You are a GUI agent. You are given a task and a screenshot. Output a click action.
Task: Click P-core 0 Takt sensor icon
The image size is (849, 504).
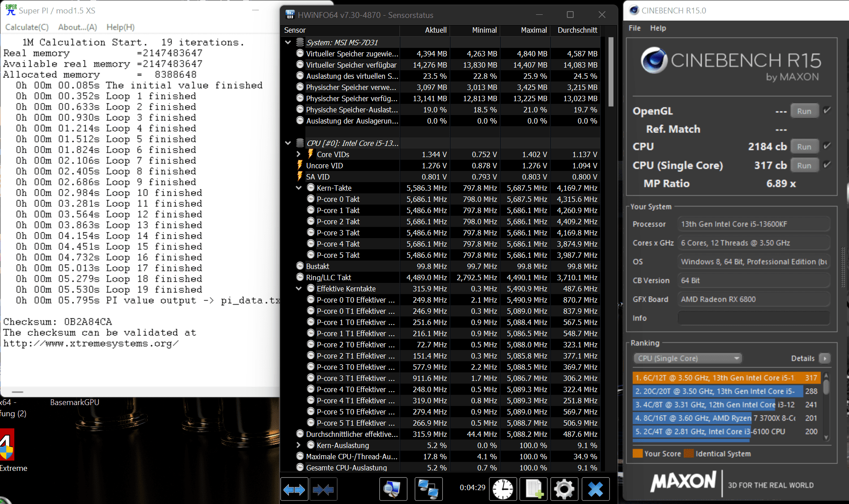311,199
